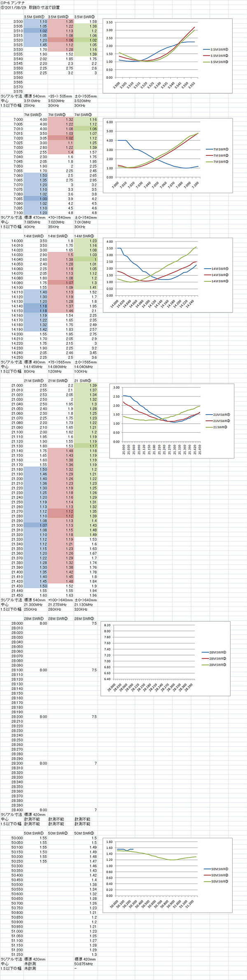Select the 7.085 frequency row label
The image size is (247, 980).
pyautogui.click(x=18, y=198)
